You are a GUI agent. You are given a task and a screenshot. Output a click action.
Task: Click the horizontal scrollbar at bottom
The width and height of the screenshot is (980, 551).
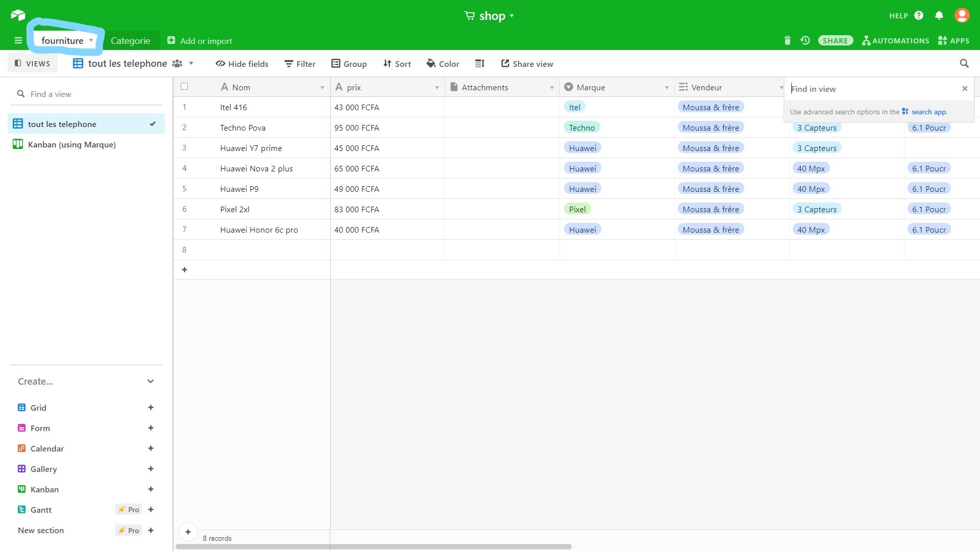click(373, 546)
